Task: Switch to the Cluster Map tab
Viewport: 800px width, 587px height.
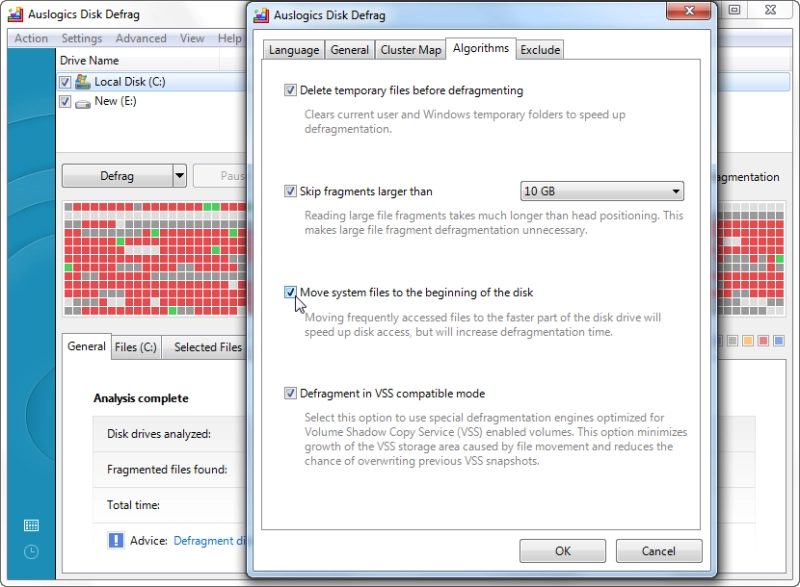Action: (x=411, y=50)
